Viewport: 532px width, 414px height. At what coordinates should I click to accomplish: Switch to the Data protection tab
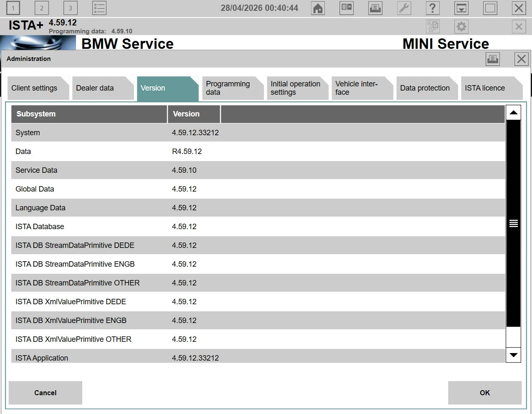point(427,88)
